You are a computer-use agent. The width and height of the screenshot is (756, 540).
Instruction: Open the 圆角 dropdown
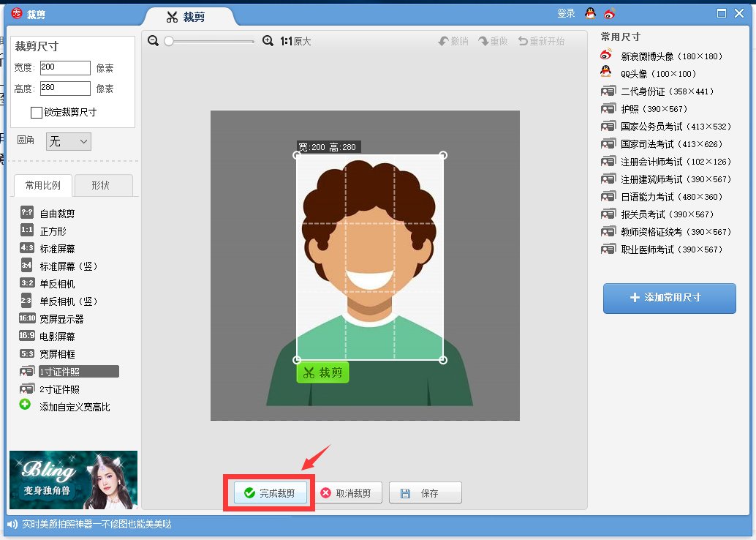[x=69, y=141]
